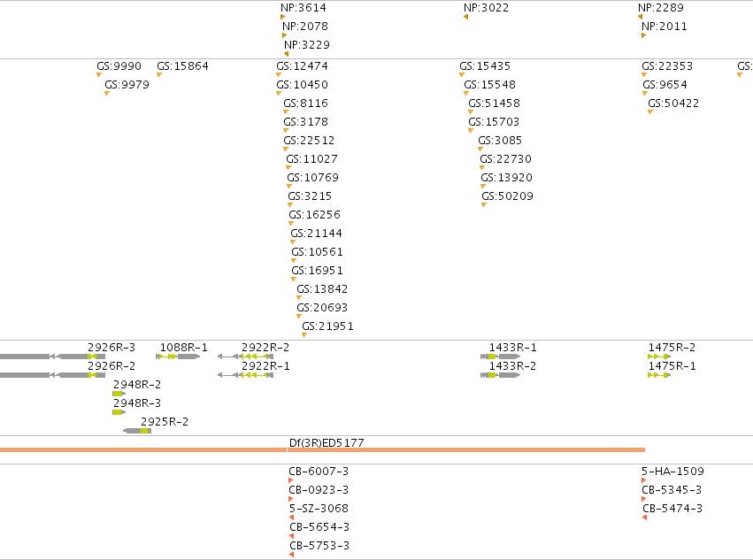Screen dimensions: 753x560
Task: Select CB-6007-3 insertion label
Action: point(319,472)
